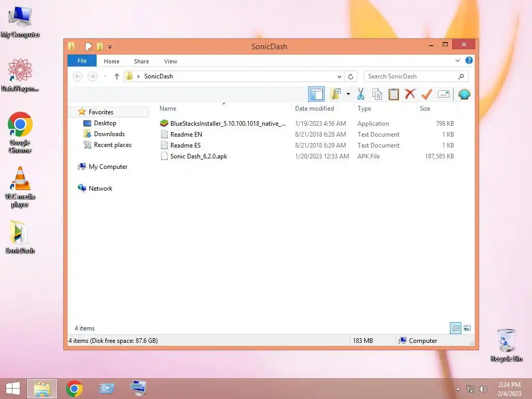Open the Help question mark icon

click(469, 60)
